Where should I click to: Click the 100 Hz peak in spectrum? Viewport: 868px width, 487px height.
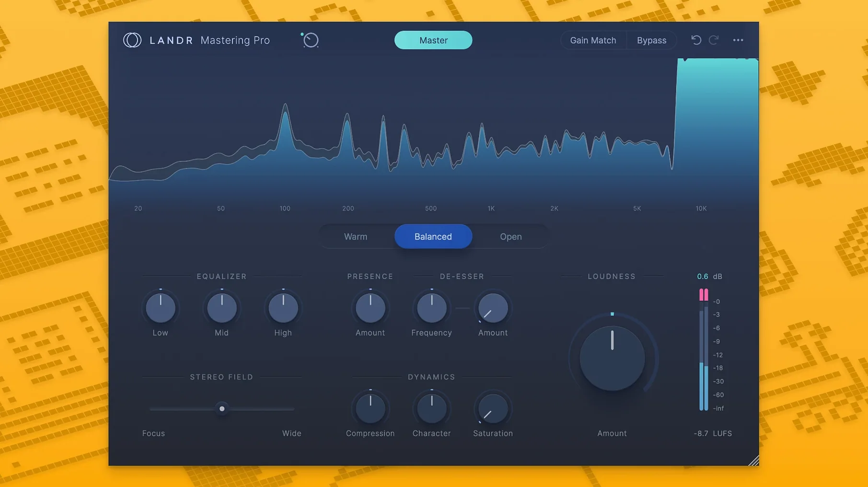[285, 111]
